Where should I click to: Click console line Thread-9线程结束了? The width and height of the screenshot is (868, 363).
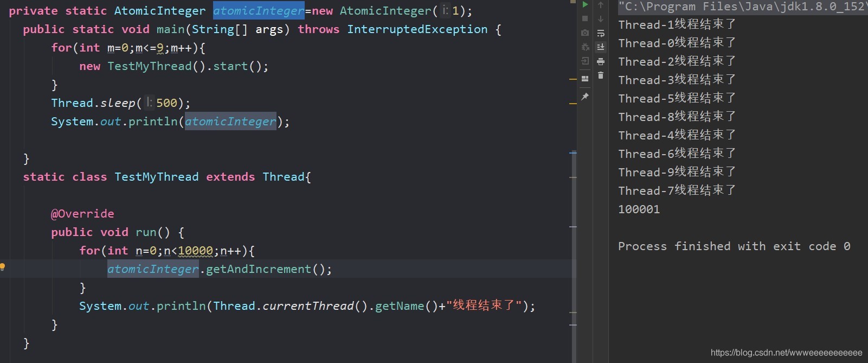[x=677, y=172]
